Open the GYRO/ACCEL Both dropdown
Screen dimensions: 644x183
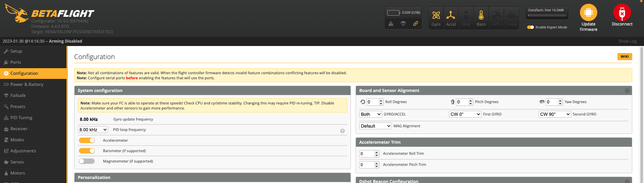pyautogui.click(x=371, y=114)
